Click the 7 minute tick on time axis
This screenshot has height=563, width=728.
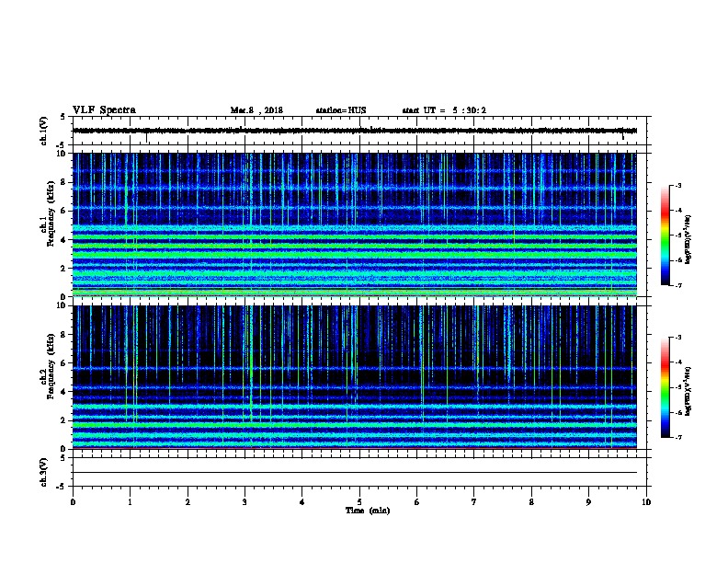coord(474,501)
